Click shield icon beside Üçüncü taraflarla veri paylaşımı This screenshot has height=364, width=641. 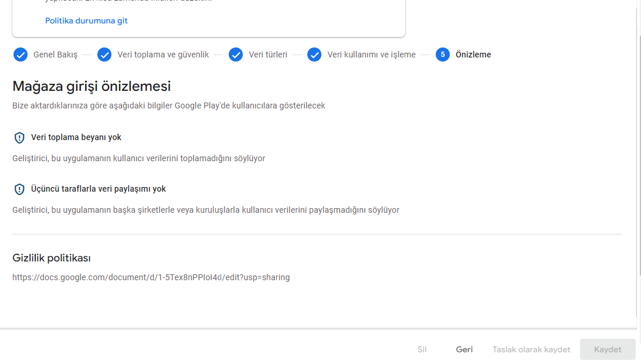tap(19, 189)
